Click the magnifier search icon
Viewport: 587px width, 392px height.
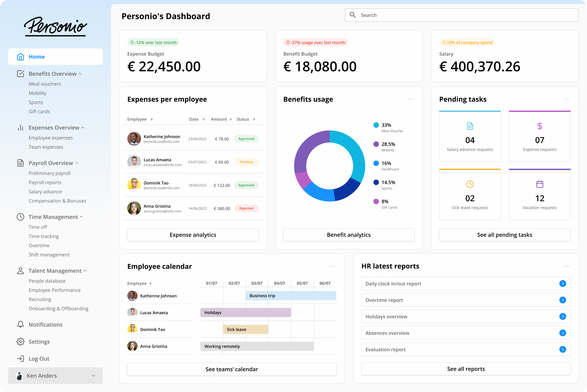pos(353,15)
